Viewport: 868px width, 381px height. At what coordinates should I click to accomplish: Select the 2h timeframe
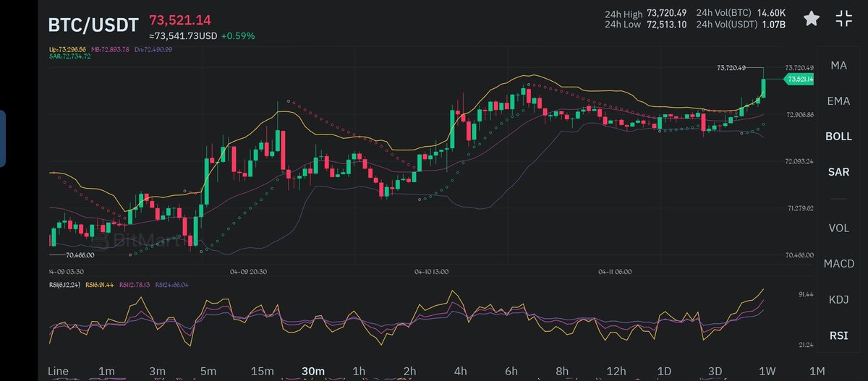[x=409, y=371]
